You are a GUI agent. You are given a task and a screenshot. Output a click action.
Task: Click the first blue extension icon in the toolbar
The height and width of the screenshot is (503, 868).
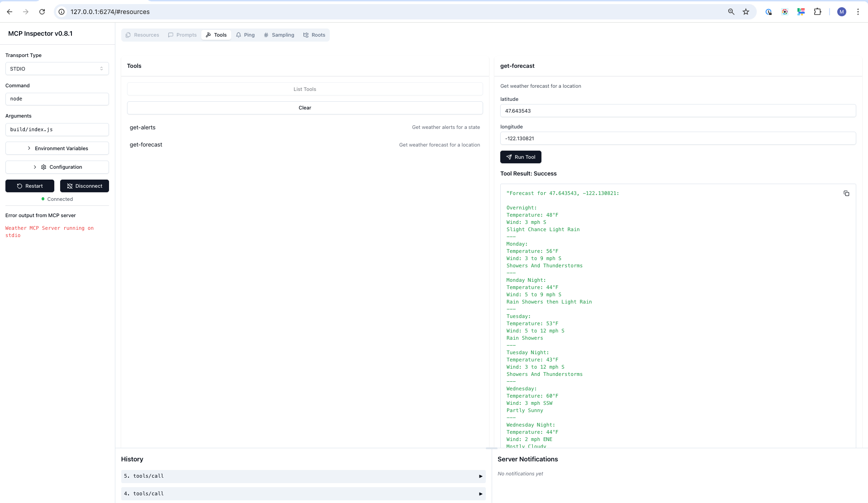768,12
